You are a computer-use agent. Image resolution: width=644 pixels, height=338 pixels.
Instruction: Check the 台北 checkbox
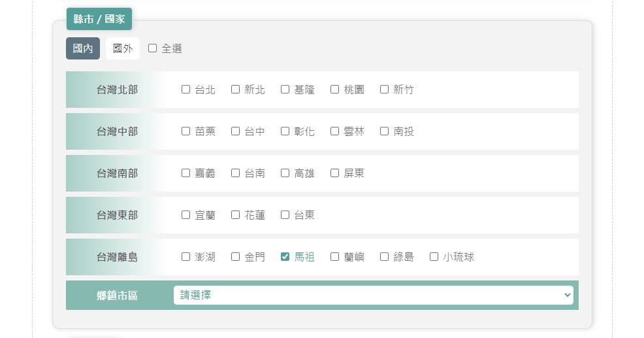click(186, 90)
